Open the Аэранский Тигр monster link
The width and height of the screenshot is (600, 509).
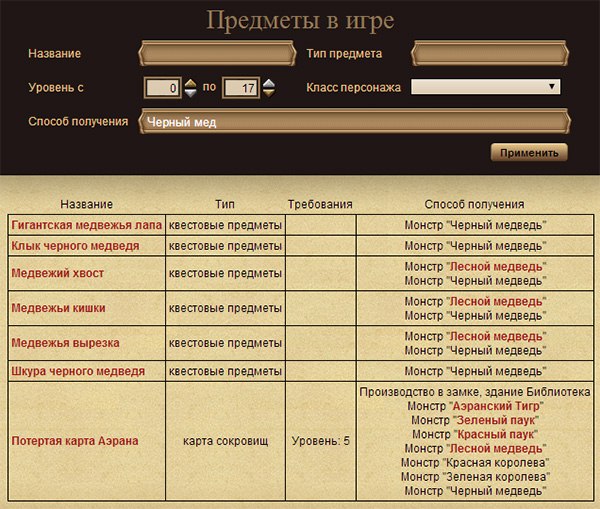pyautogui.click(x=496, y=406)
